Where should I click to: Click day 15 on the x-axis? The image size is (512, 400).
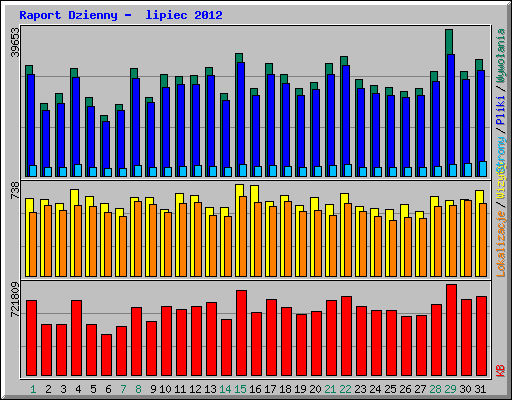pyautogui.click(x=240, y=389)
